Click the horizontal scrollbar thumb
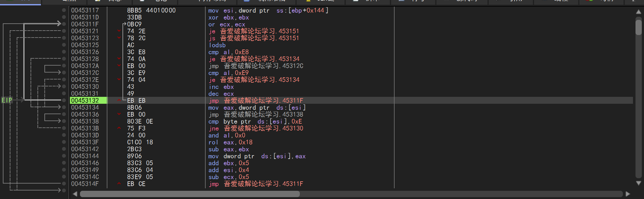This screenshot has width=644, height=199. (190, 194)
